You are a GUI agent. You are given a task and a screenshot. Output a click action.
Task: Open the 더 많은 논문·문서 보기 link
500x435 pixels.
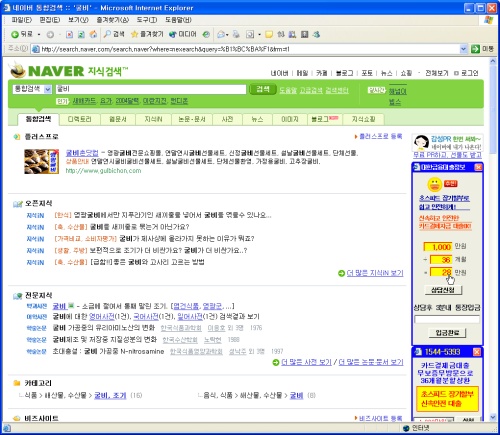[371, 362]
